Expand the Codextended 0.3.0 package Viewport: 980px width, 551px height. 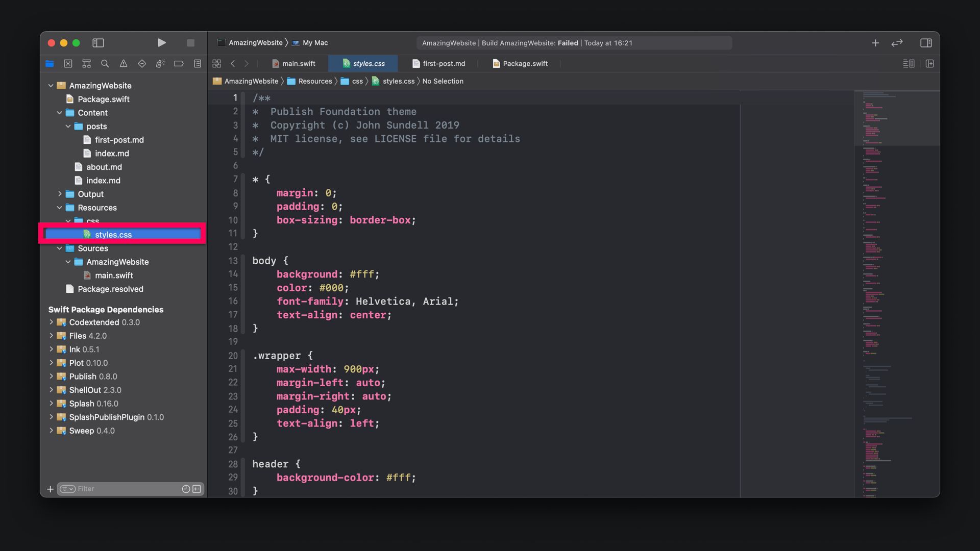click(x=51, y=322)
